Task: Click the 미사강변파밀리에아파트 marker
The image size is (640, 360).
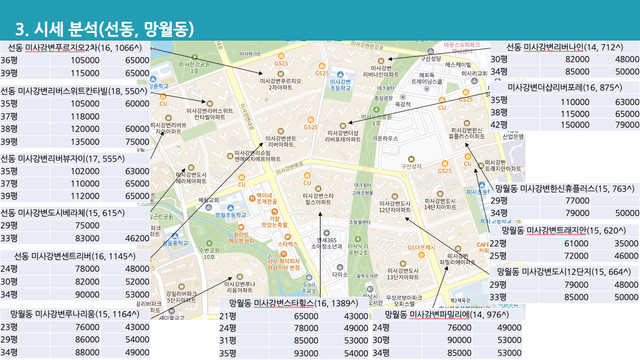Action: click(x=458, y=249)
